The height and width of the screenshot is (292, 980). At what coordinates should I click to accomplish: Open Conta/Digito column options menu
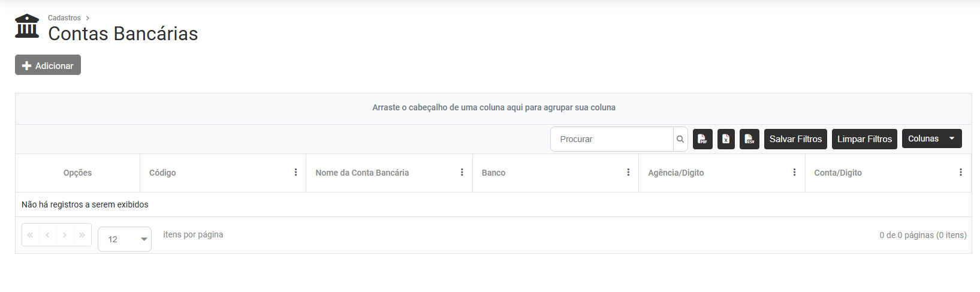(x=960, y=173)
